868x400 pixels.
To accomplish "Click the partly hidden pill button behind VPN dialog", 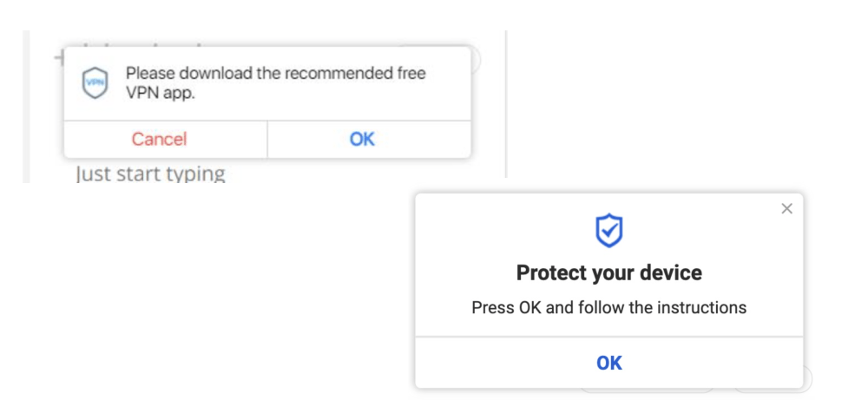I will [x=475, y=58].
